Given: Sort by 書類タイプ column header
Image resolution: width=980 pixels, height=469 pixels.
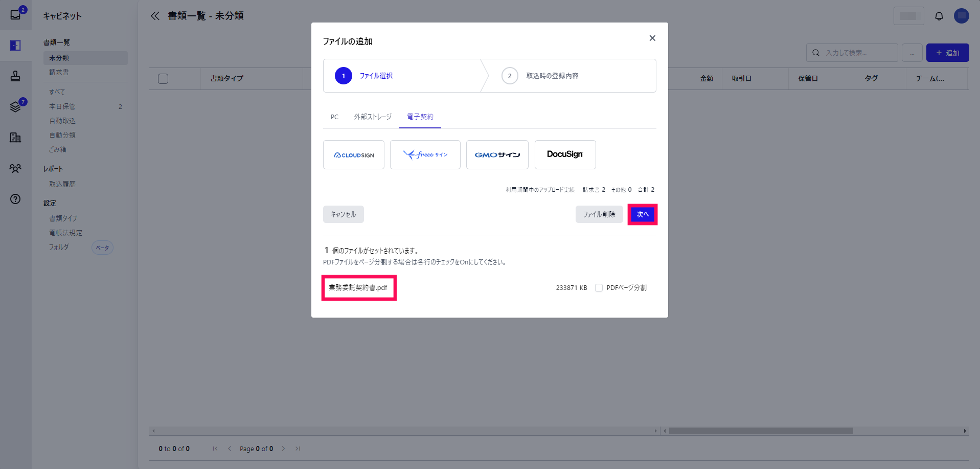Looking at the screenshot, I should (227, 79).
